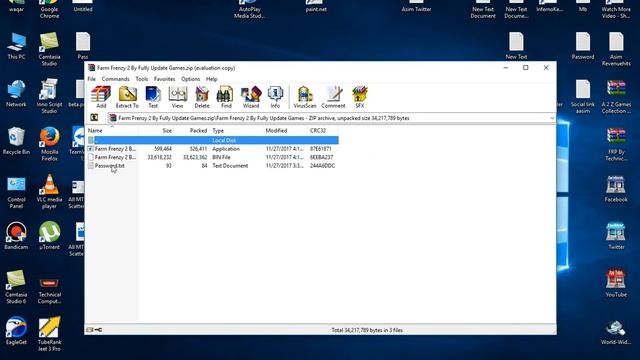Click the status bar drive key icon
Viewport: 640px width, 360px height.
click(x=94, y=330)
